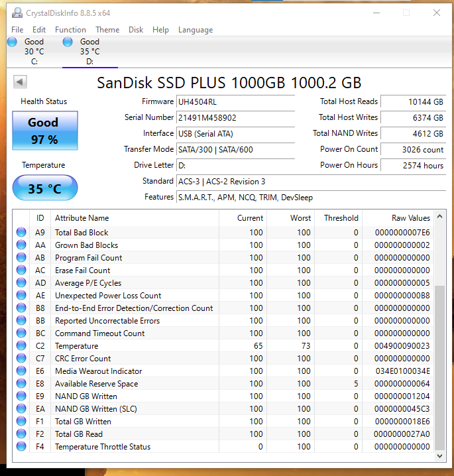This screenshot has width=454, height=476.
Task: Click raw value 0000000007E6 in Total Bad Block row
Action: 402,233
